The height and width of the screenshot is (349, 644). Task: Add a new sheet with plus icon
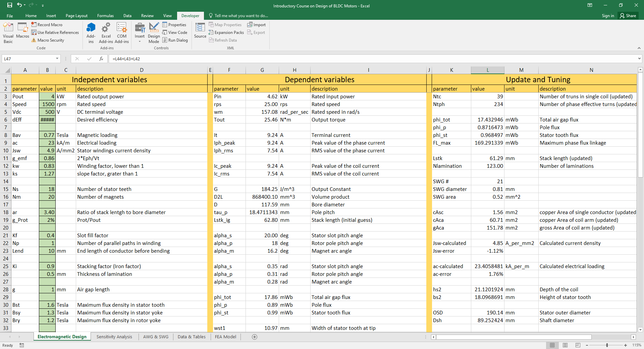tap(255, 337)
